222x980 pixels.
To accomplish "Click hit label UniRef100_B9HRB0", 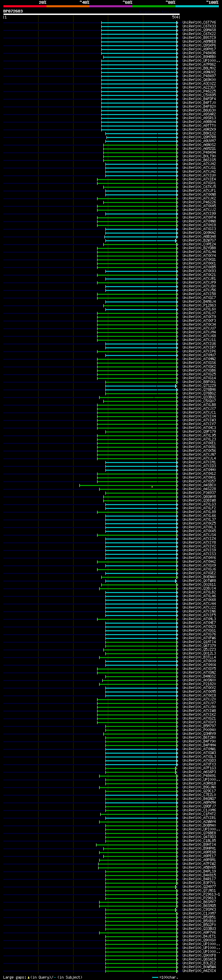I will tap(199, 57).
